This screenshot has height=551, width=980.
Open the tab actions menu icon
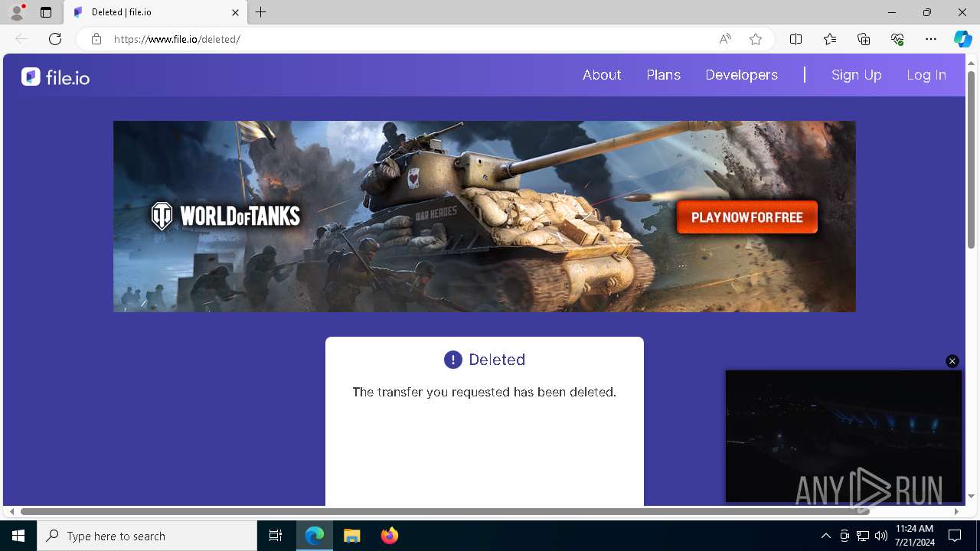[46, 12]
